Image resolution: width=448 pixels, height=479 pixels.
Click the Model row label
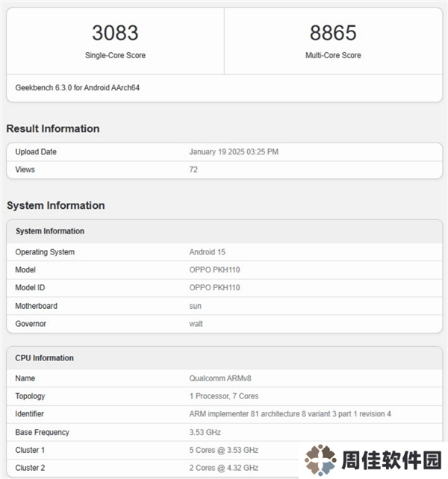click(x=25, y=270)
